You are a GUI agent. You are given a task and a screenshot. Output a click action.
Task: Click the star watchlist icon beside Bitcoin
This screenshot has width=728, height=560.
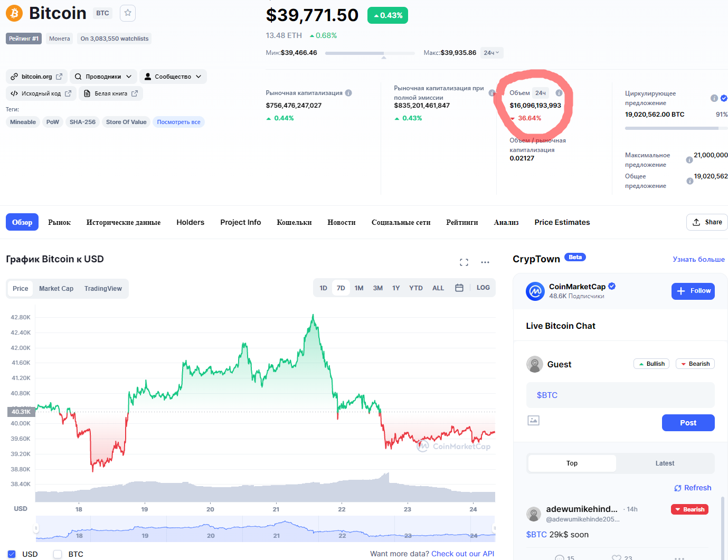(x=128, y=13)
